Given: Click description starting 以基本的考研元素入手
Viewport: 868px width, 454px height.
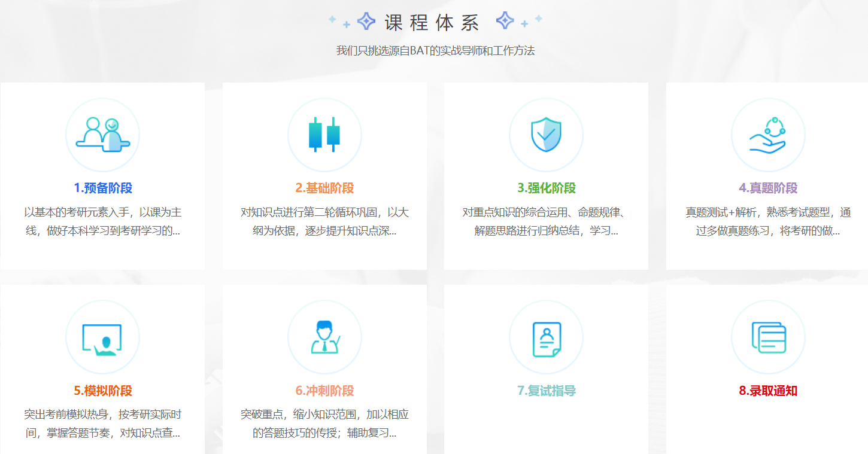Looking at the screenshot, I should point(103,222).
